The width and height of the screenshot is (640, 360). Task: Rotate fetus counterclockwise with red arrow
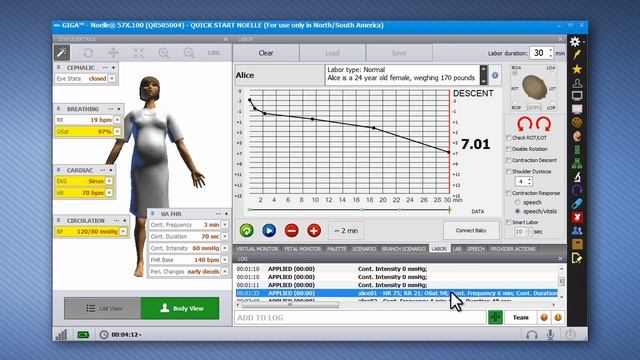point(524,123)
